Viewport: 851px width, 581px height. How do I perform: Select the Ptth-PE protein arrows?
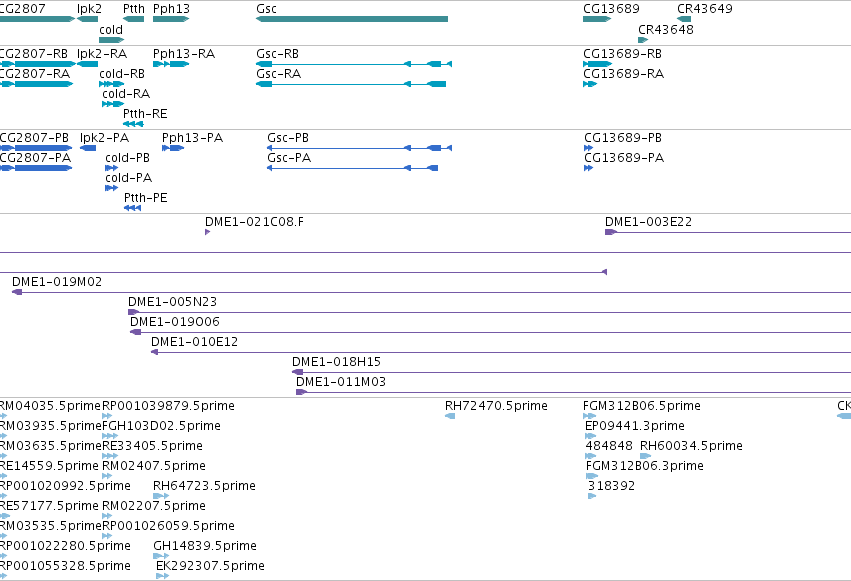tap(132, 208)
